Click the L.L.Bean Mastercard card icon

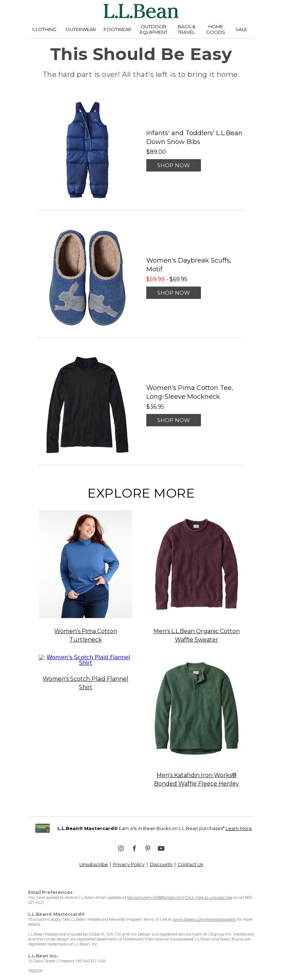click(x=43, y=828)
